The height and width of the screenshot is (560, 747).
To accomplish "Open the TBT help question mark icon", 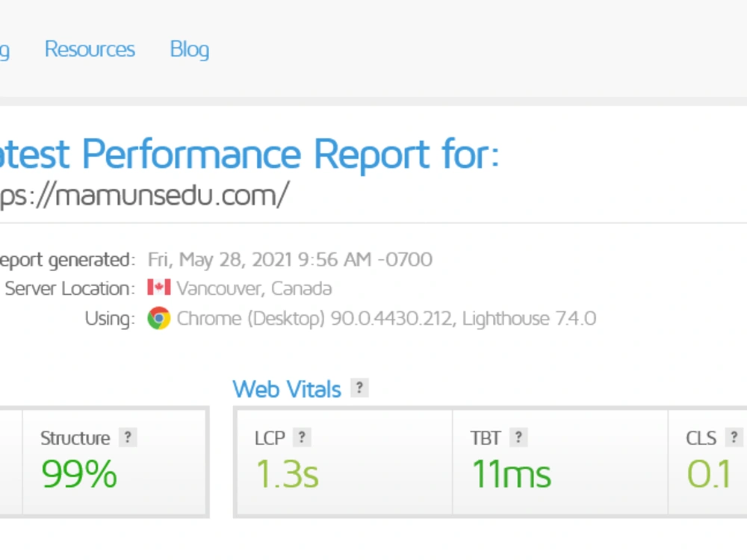I will click(x=518, y=437).
